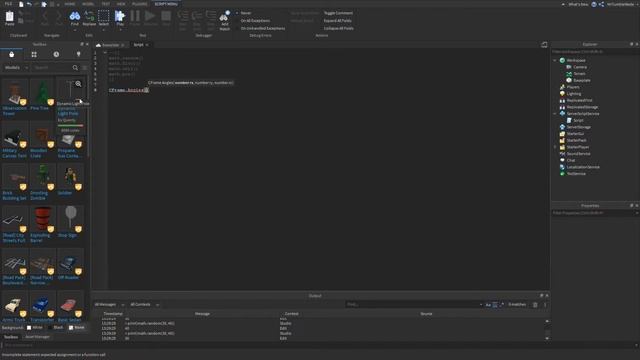The height and width of the screenshot is (360, 640).
Task: Open the Output panel options menu
Action: pyautogui.click(x=545, y=304)
